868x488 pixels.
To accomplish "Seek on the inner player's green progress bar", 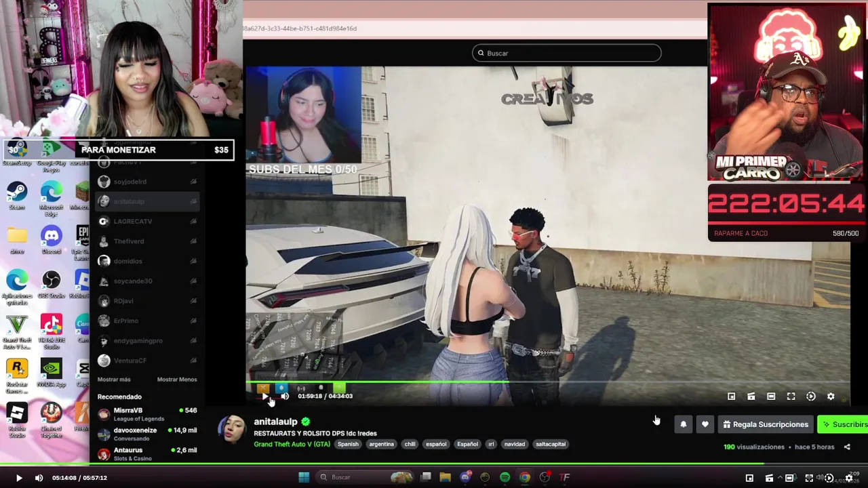I will (548, 383).
